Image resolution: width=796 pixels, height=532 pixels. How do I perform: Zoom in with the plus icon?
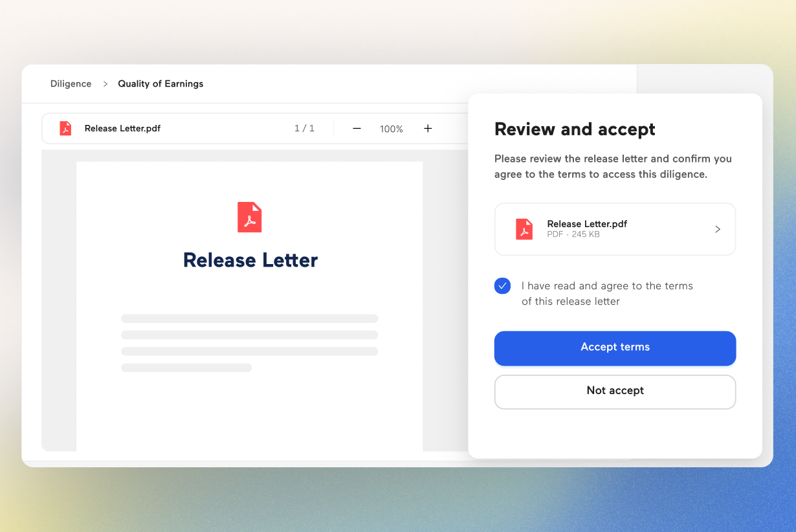428,128
